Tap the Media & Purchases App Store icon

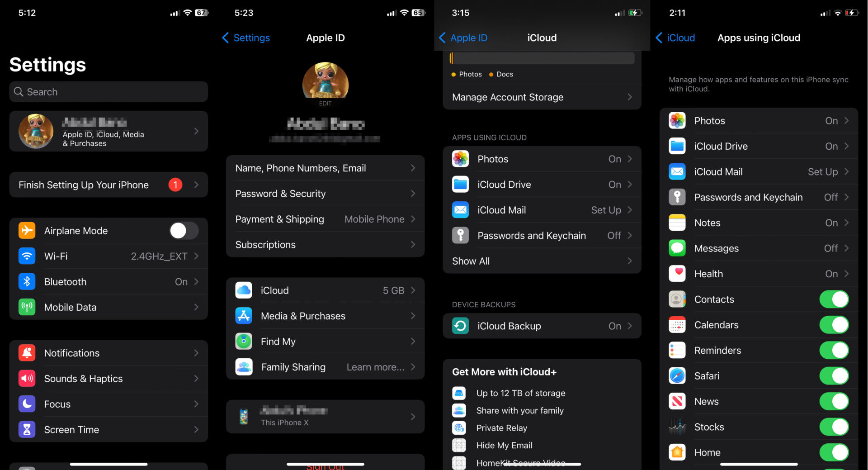pos(244,316)
